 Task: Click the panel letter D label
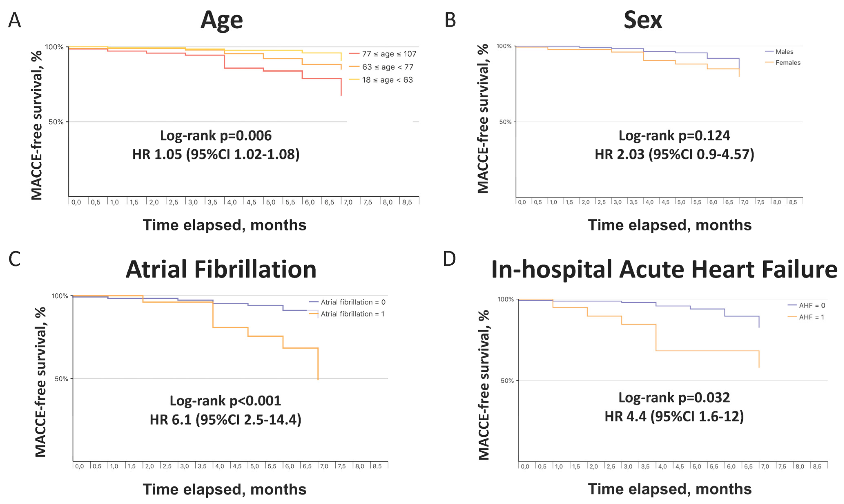click(449, 259)
